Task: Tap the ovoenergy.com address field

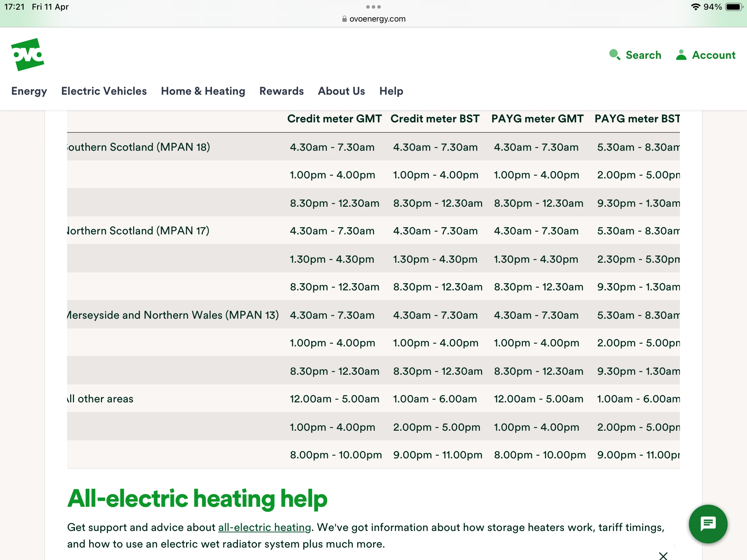Action: tap(377, 19)
